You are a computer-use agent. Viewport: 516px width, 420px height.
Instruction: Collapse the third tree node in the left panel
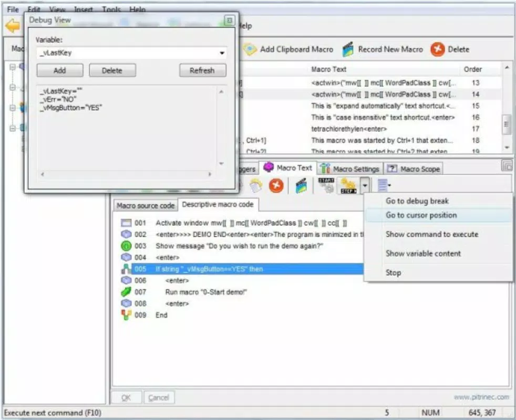point(13,108)
